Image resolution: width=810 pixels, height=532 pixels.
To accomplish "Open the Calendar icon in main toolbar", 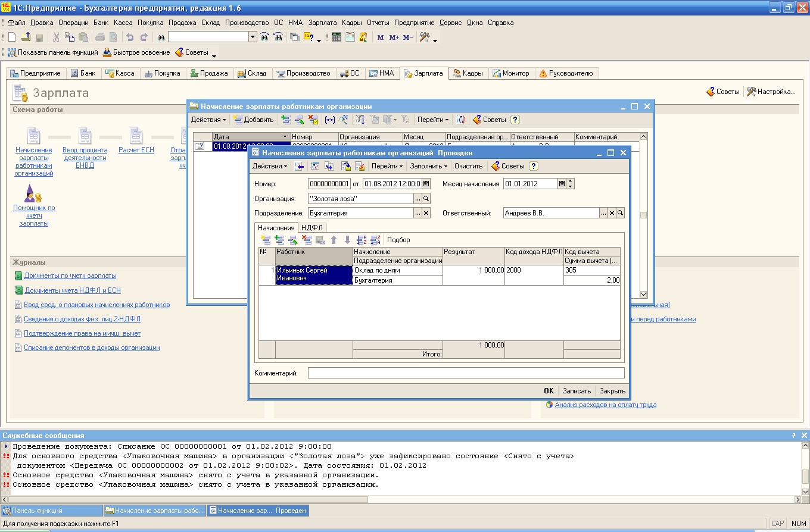I will coord(350,37).
